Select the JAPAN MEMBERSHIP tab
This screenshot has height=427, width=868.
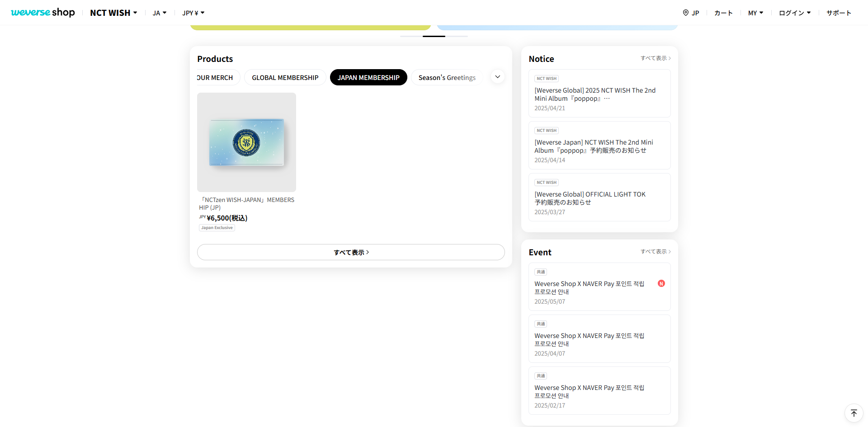click(x=368, y=77)
